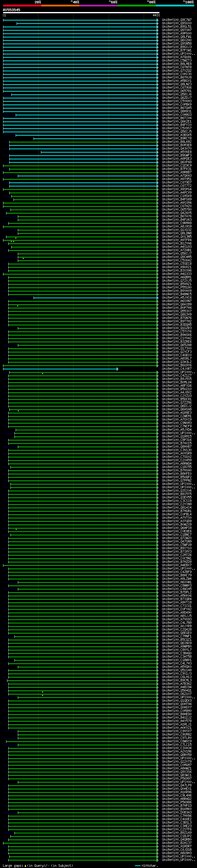Click the orange ~40% identity legend segment

[60, 6]
